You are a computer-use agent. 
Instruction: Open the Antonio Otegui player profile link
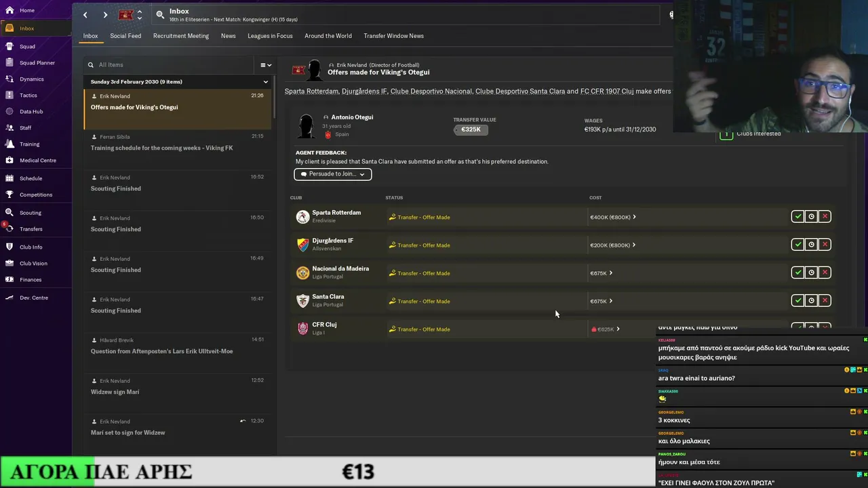point(352,117)
